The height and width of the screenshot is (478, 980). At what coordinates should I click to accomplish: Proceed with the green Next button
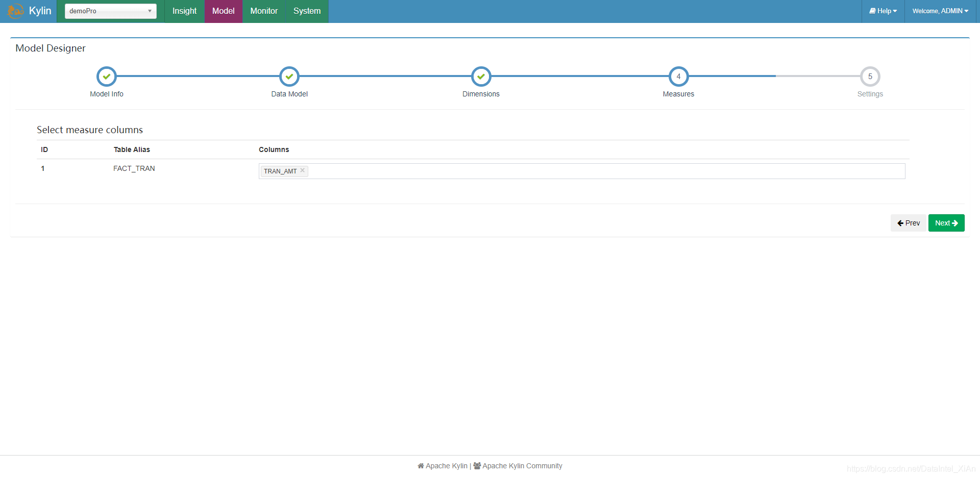tap(946, 223)
